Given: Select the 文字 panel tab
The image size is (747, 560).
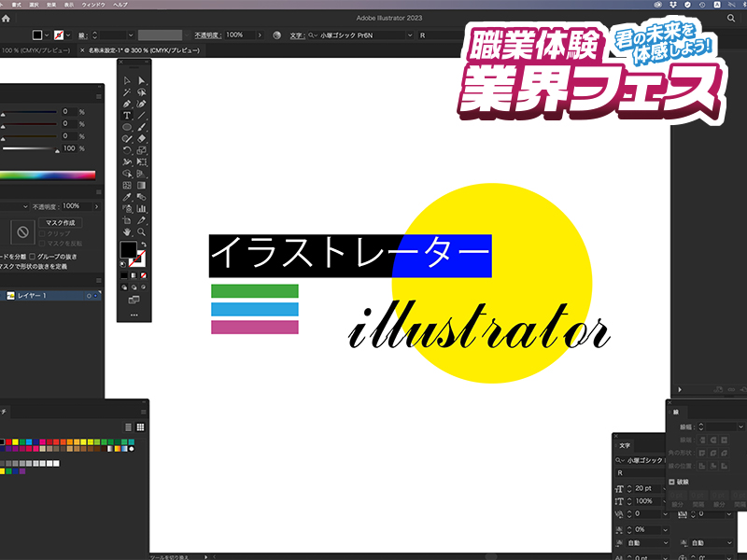Looking at the screenshot, I should (625, 446).
